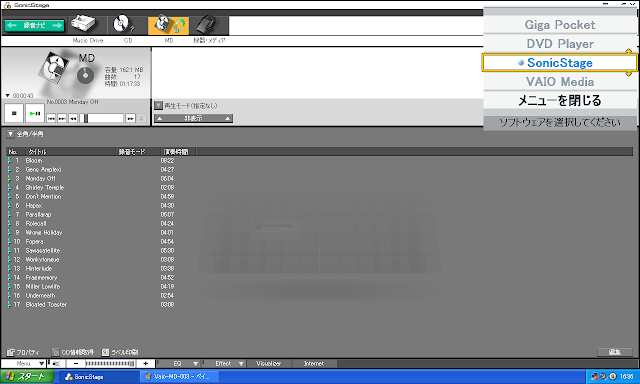Select the MD source icon

coord(168,25)
